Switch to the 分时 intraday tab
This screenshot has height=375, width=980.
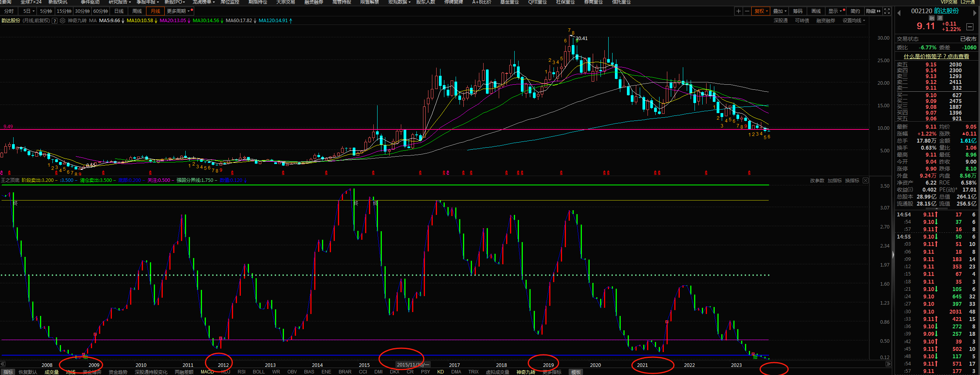pos(9,11)
